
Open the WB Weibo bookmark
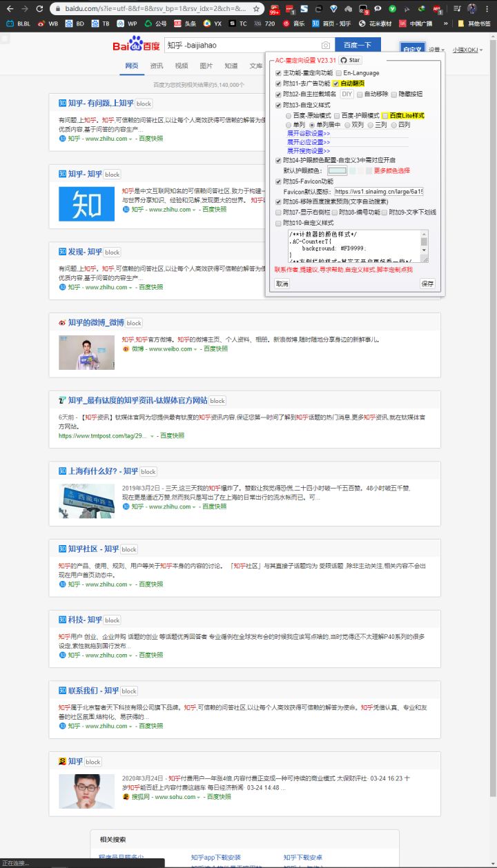(48, 23)
